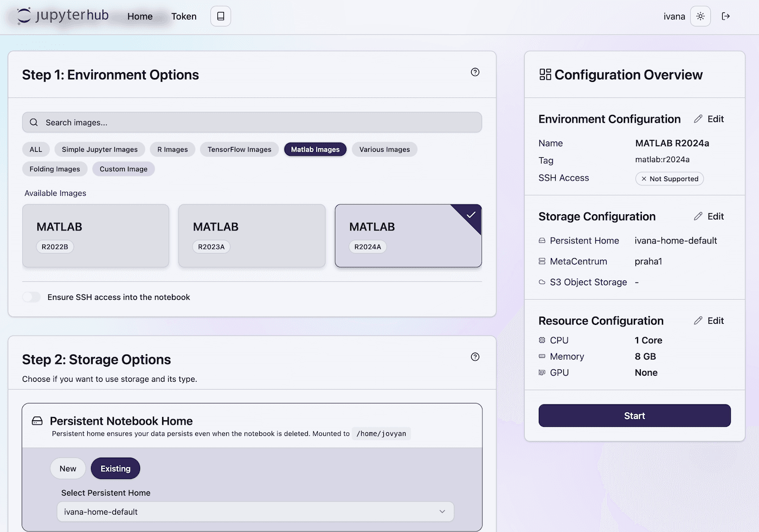Go to the Home page
Screen dimensions: 759x532
[x=140, y=16]
